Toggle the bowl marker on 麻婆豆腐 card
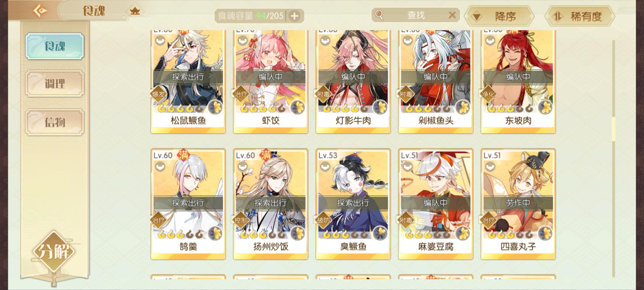Image resolution: width=644 pixels, height=290 pixels. point(407,167)
